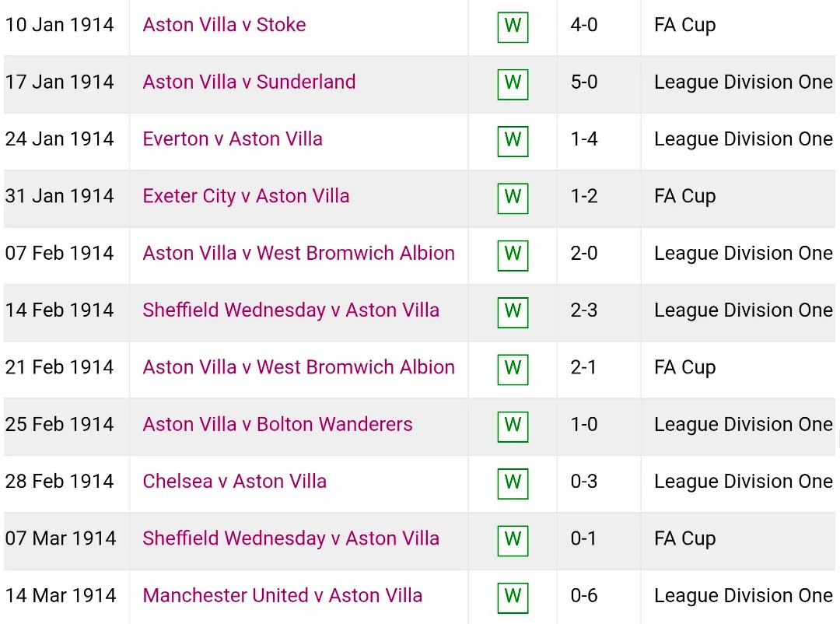
Task: Click the W result icon for Manchester United match
Action: click(513, 598)
